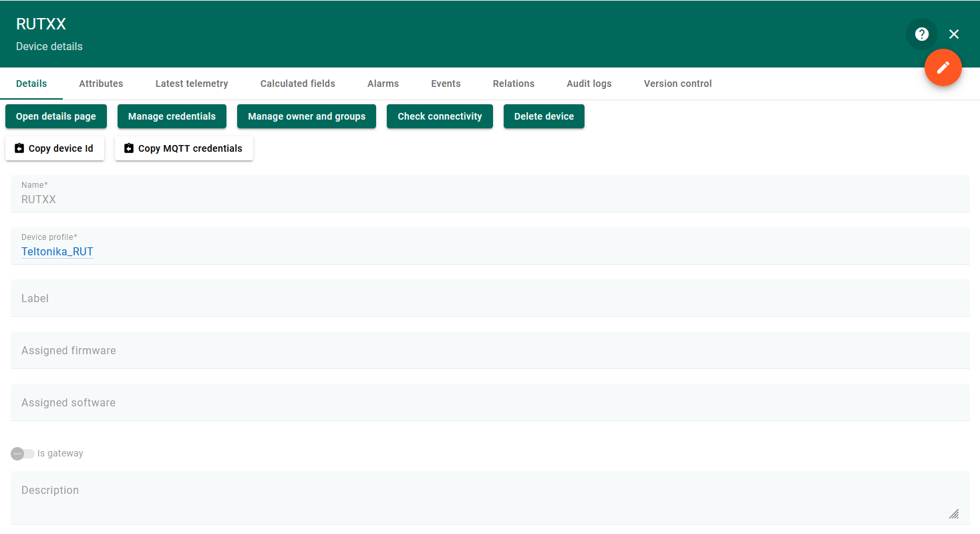The width and height of the screenshot is (980, 534).
Task: Show the Alarms tab
Action: (x=383, y=84)
